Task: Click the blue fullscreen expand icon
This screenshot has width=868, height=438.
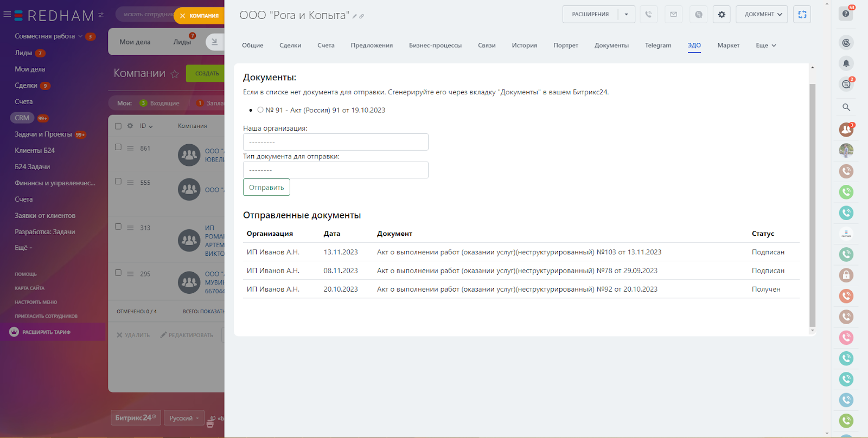Action: [x=802, y=15]
